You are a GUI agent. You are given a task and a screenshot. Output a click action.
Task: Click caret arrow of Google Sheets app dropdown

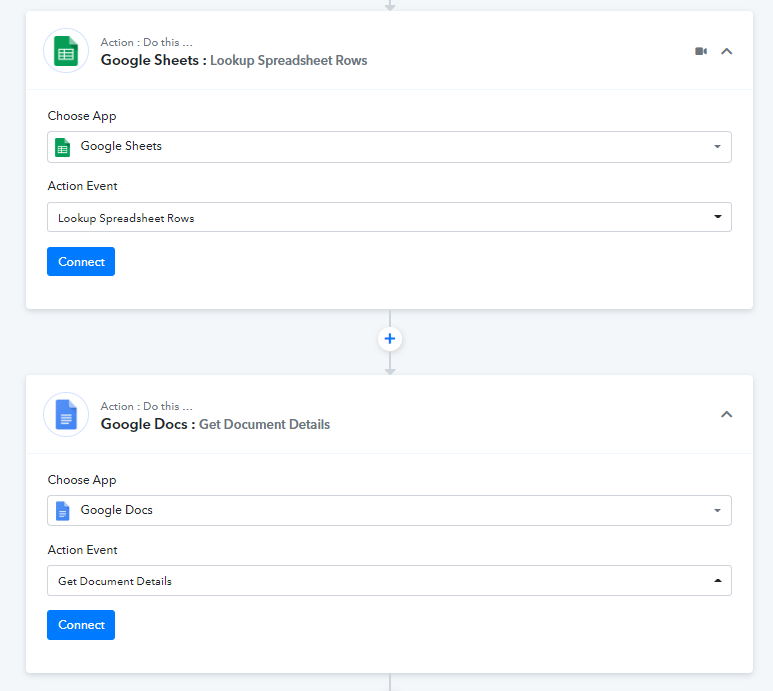[x=717, y=146]
